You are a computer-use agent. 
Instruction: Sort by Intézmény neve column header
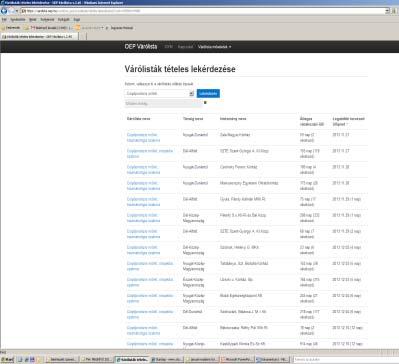[233, 119]
